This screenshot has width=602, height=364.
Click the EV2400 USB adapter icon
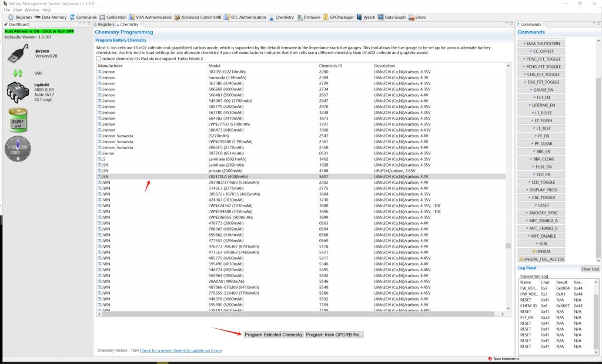tap(18, 56)
